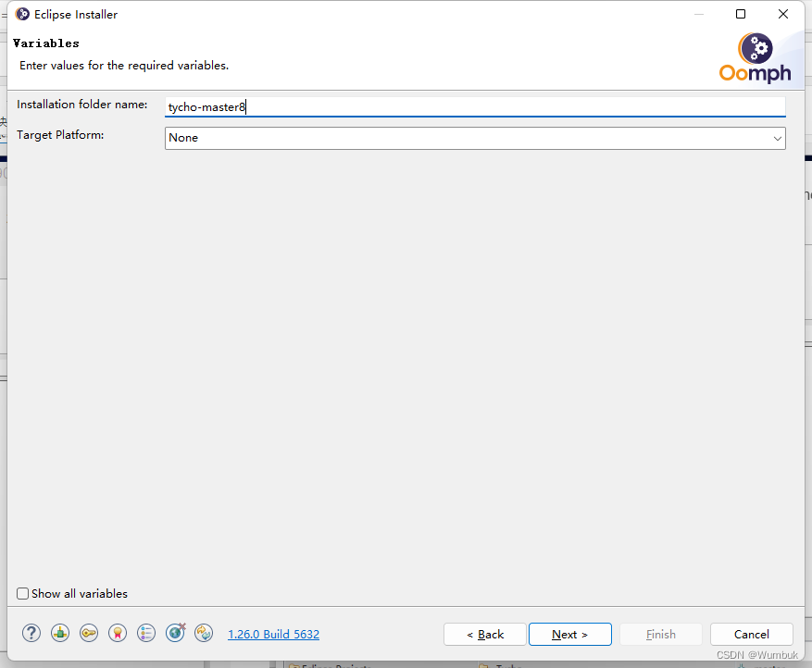Open the bundle pools list icon
The width and height of the screenshot is (812, 668).
tap(146, 634)
